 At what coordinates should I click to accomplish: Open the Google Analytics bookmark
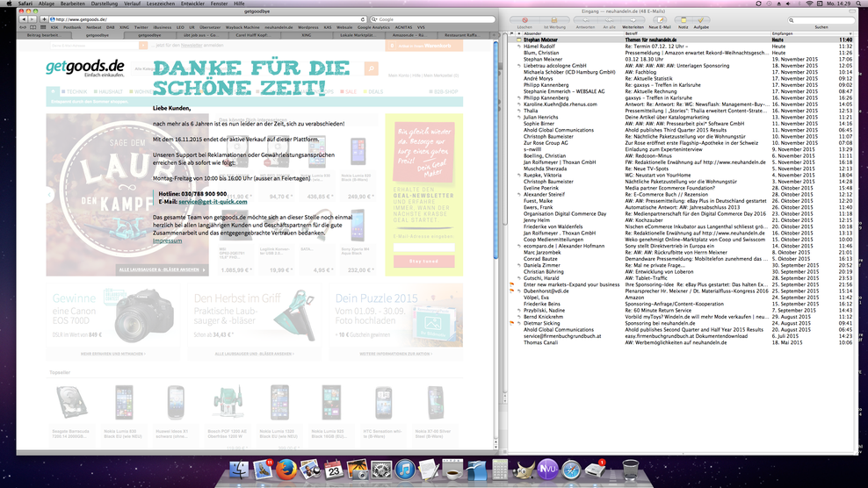pos(373,27)
